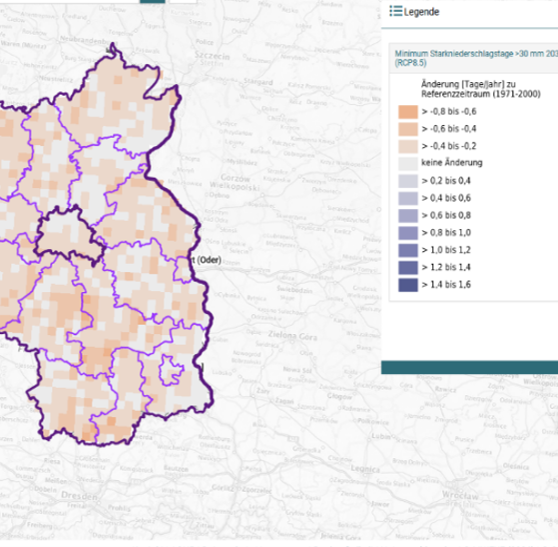The image size is (558, 547).
Task: Select the > -0,8 bis -0,6 color swatch
Action: point(408,112)
